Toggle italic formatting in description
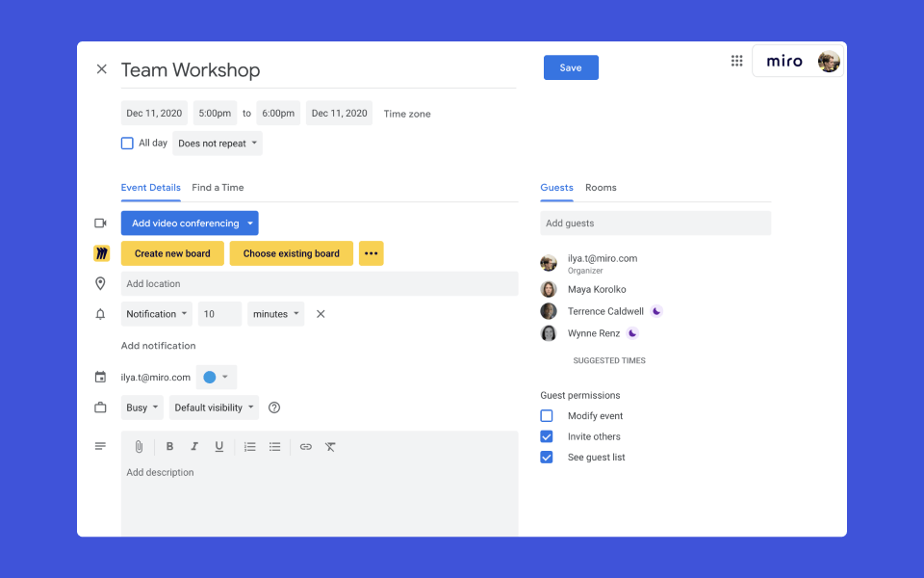This screenshot has height=578, width=924. tap(194, 446)
